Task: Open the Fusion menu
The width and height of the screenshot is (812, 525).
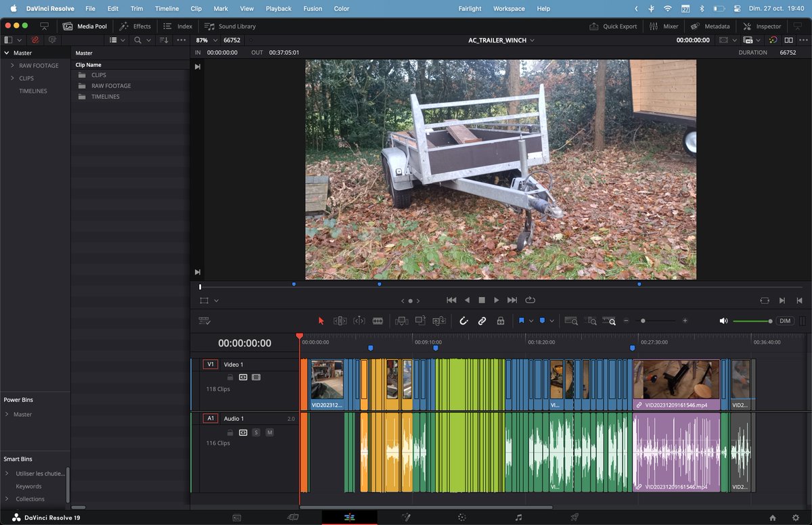Action: [x=312, y=9]
